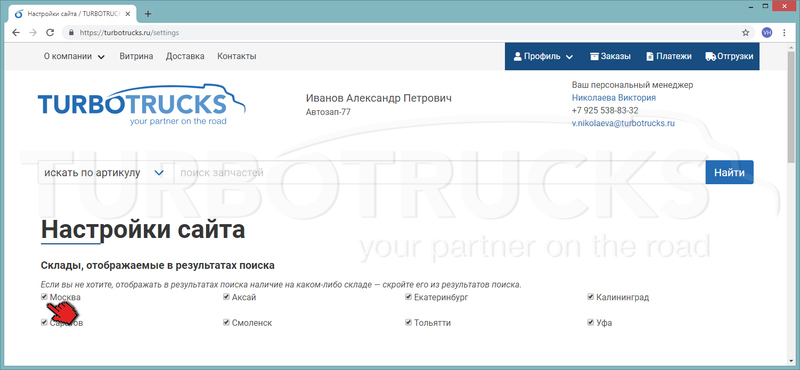
Task: Open the Отгрузки shipments section
Action: point(729,56)
